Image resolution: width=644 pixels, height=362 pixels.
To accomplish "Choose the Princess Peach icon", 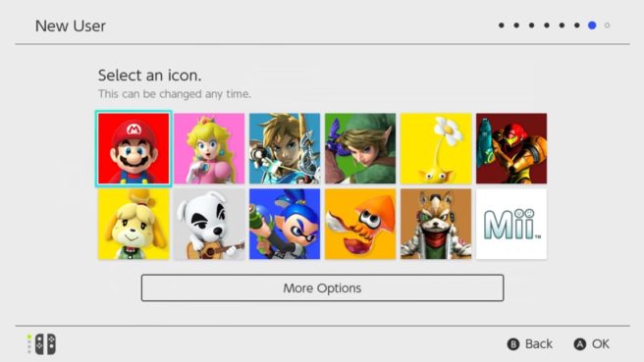I will coord(209,148).
